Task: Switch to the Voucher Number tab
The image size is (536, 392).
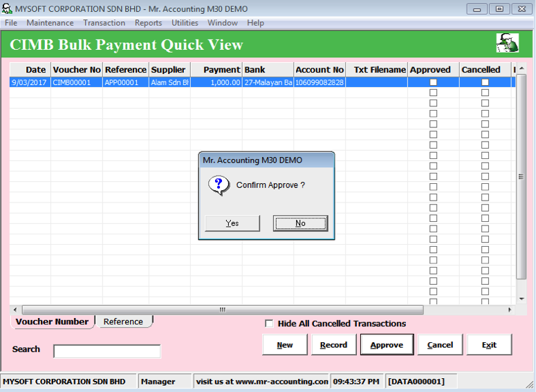Action: click(x=53, y=322)
